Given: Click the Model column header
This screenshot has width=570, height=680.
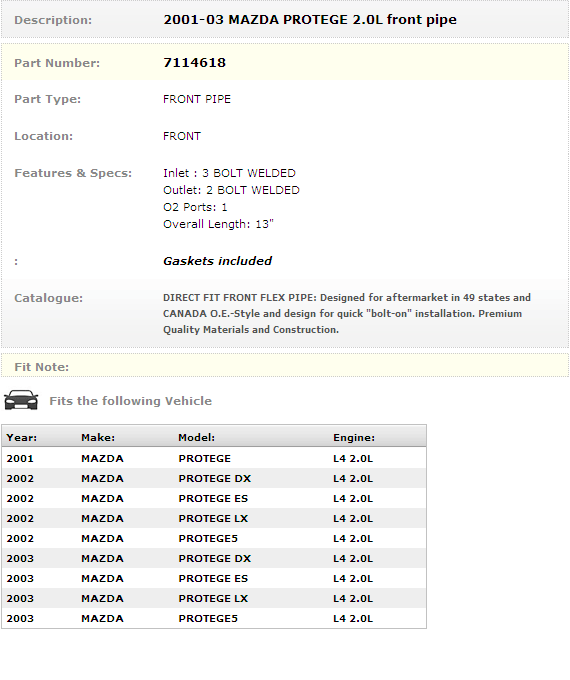Looking at the screenshot, I should click(197, 438).
